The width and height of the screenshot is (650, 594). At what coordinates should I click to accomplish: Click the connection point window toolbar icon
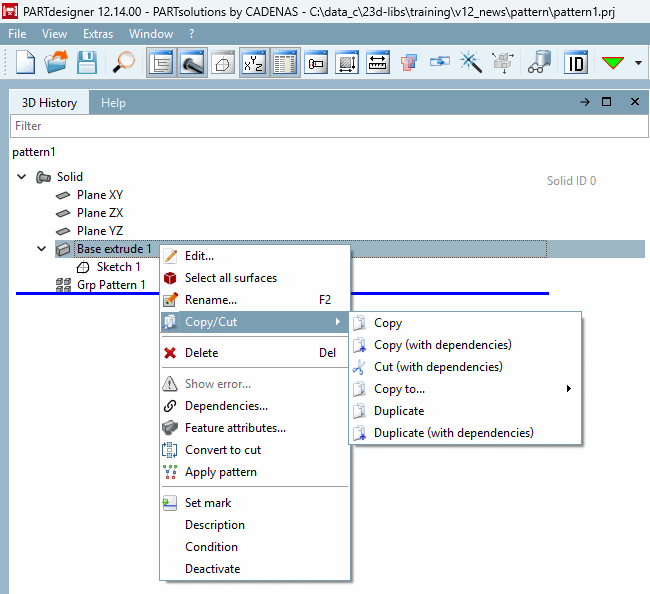(x=316, y=63)
